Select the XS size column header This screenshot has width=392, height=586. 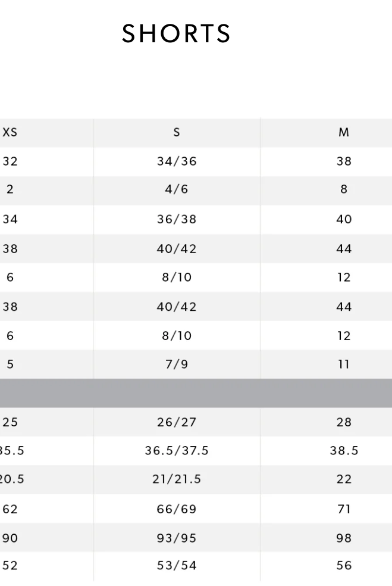(10, 132)
